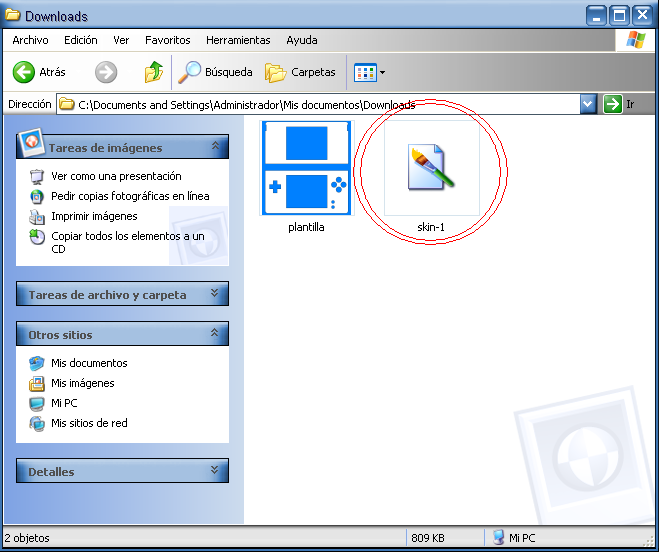Close the Downloads window
Image resolution: width=659 pixels, height=552 pixels.
click(x=643, y=16)
